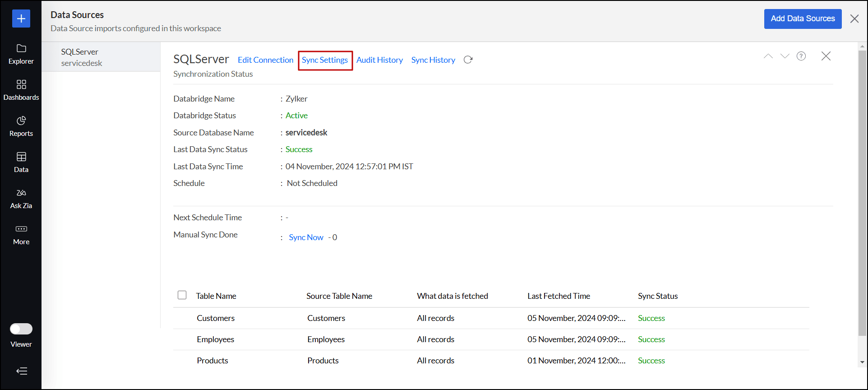
Task: Click the down chevron for next source
Action: pyautogui.click(x=785, y=56)
